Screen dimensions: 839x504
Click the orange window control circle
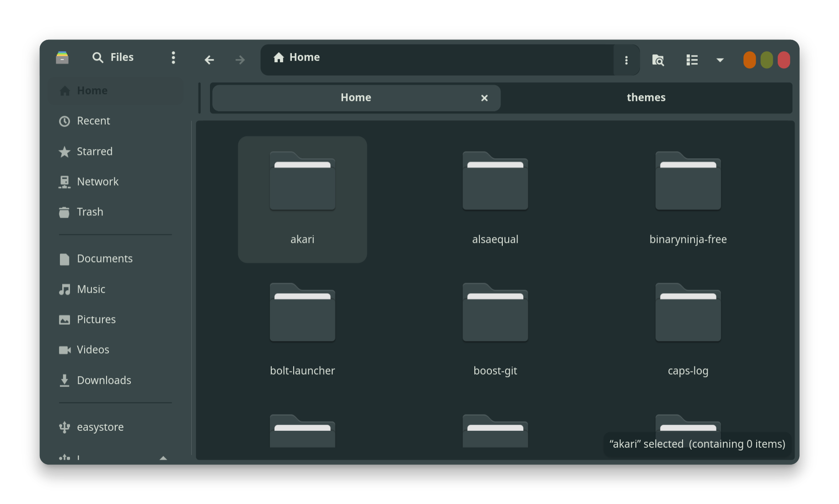(x=749, y=60)
